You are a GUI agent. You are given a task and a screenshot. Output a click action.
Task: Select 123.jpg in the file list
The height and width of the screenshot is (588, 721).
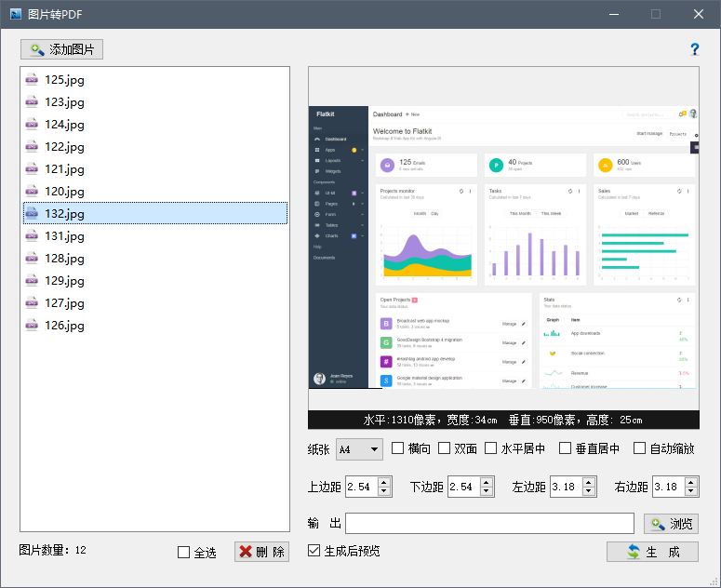tap(64, 102)
